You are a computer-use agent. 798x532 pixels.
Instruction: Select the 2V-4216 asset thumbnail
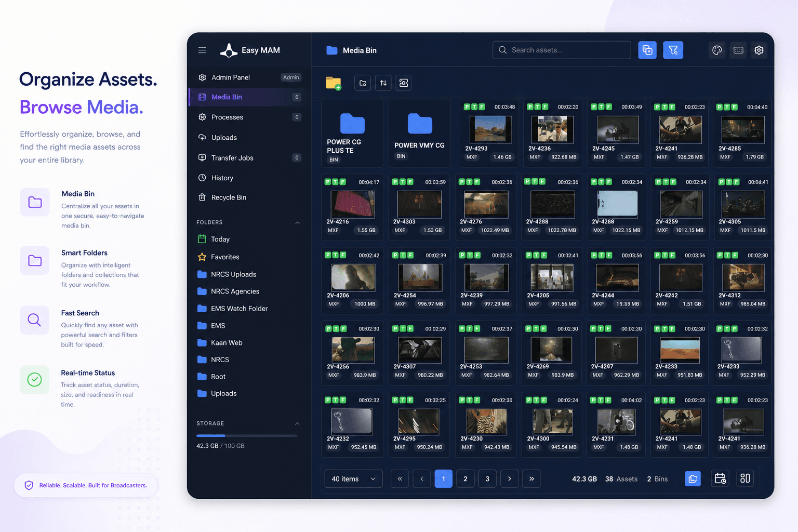click(x=353, y=204)
